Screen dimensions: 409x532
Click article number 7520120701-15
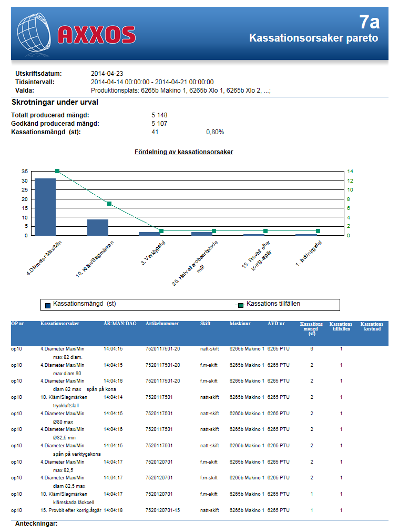pos(162,510)
